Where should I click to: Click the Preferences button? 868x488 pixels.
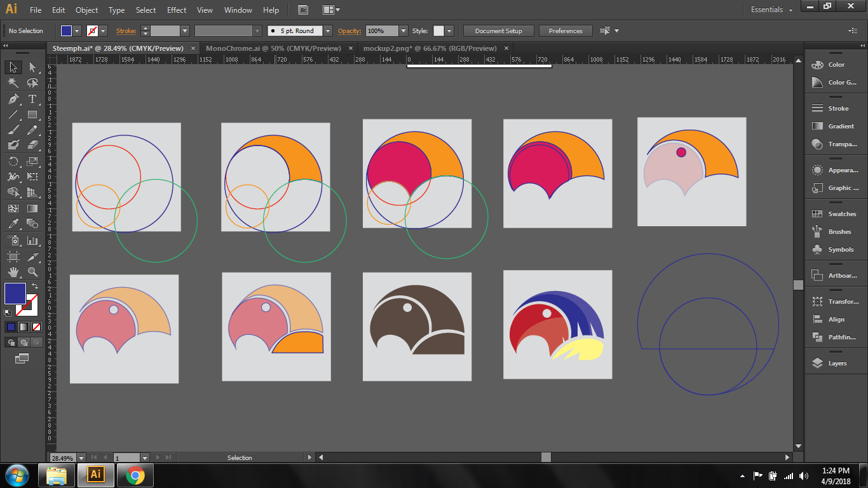click(x=566, y=30)
